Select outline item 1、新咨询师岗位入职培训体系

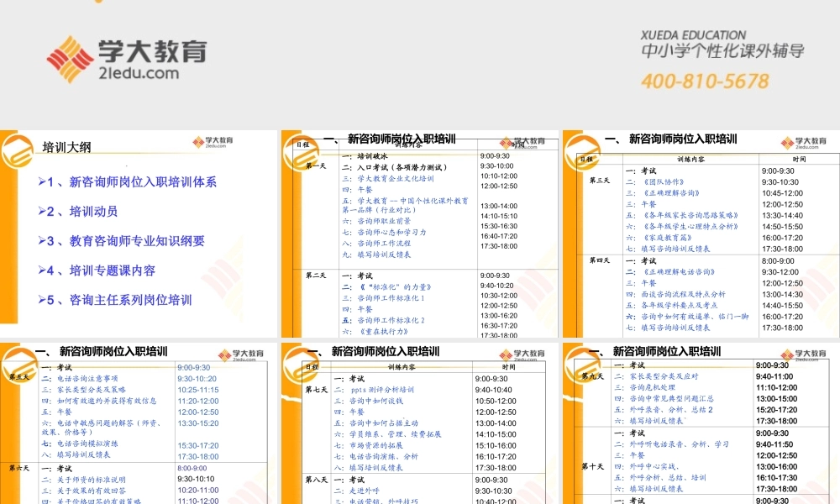[128, 182]
